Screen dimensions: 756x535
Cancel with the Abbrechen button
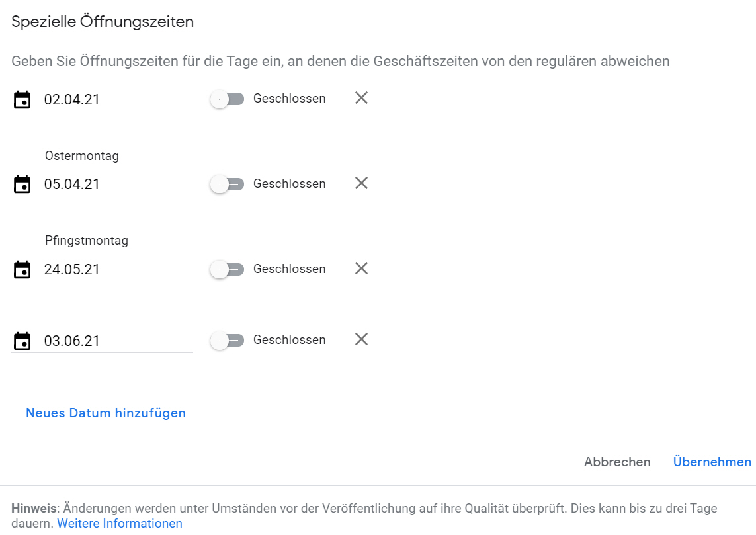click(617, 462)
